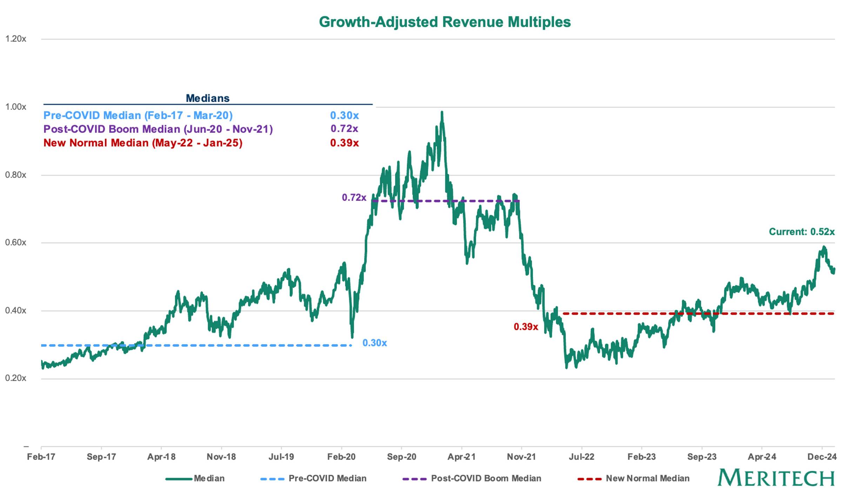Click the Current: 0.52x data label
Image resolution: width=842 pixels, height=504 pixels.
coord(802,232)
